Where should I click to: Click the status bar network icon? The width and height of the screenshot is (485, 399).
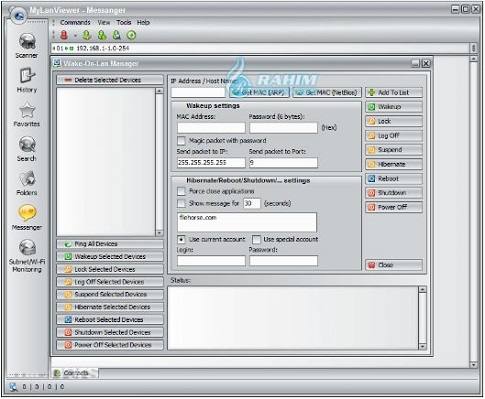[x=13, y=387]
